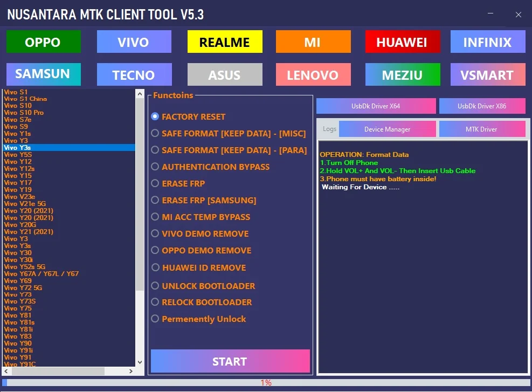
Task: Select the MI brand button
Action: pyautogui.click(x=313, y=42)
